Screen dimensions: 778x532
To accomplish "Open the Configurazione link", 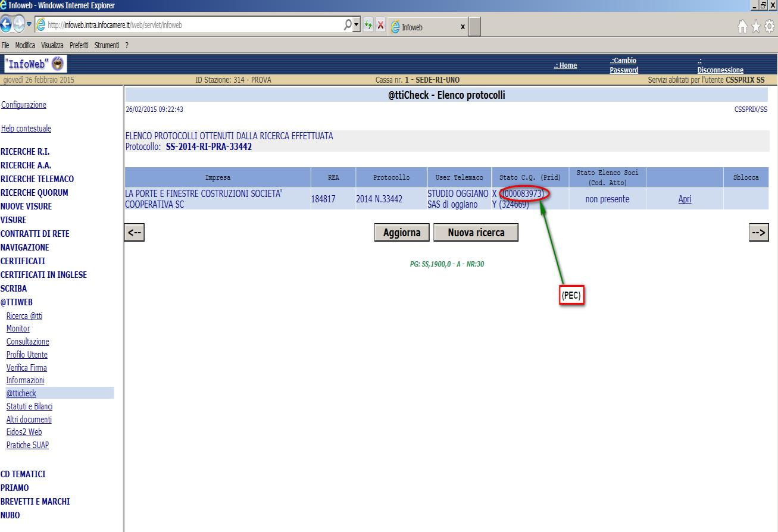I will click(24, 105).
